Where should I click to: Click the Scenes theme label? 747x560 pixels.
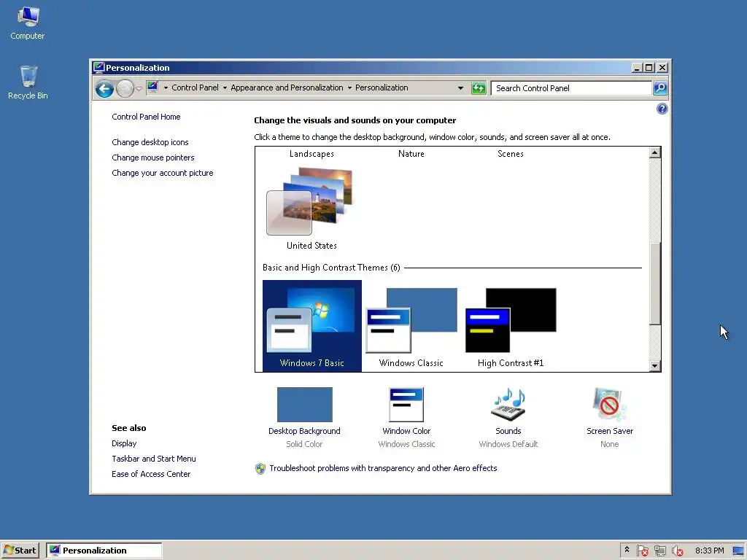click(x=510, y=154)
